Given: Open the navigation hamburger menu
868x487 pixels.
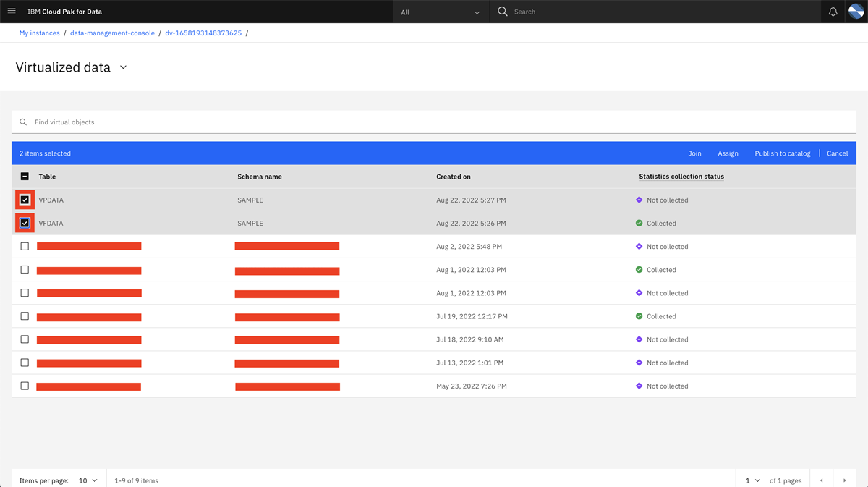Looking at the screenshot, I should [x=12, y=11].
